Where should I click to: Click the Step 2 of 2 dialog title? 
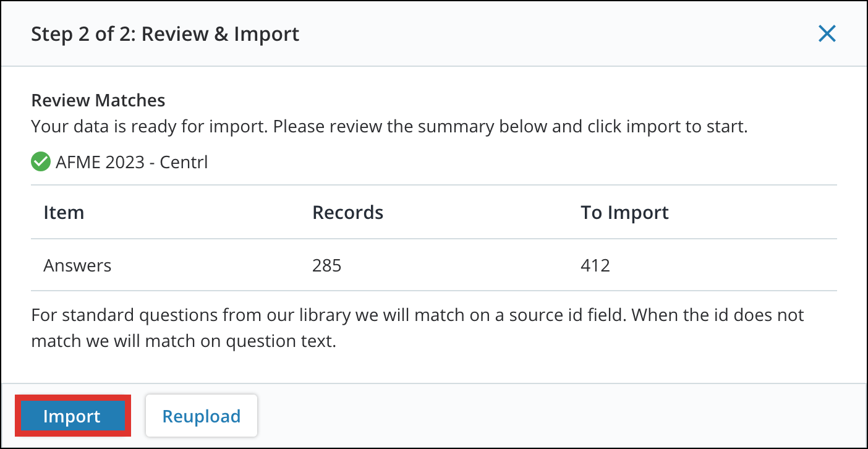pos(165,34)
